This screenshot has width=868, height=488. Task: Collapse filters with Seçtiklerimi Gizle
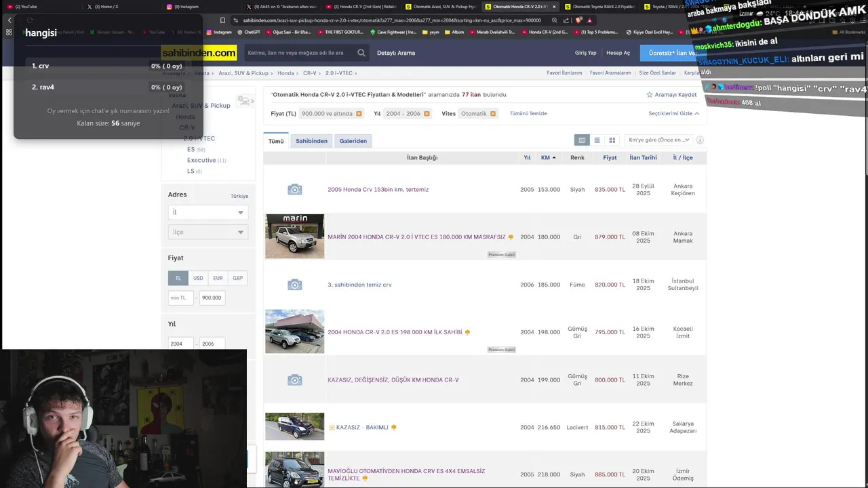click(673, 114)
